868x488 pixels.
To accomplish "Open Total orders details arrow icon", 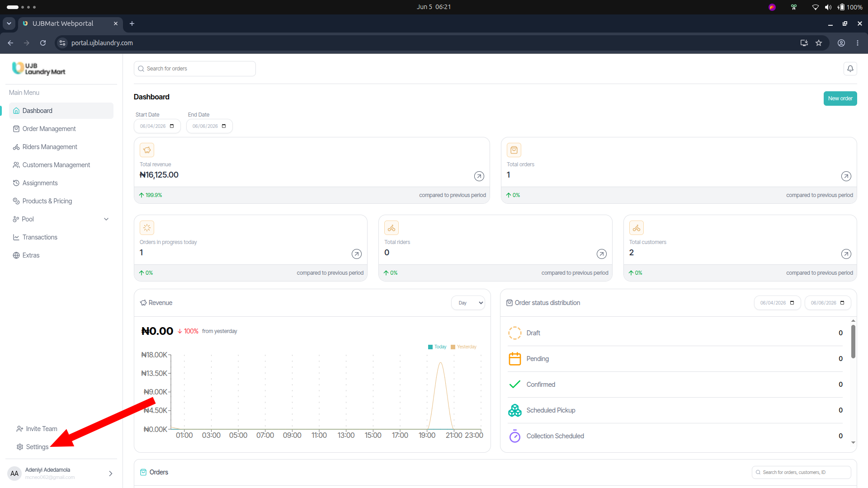I will click(x=846, y=176).
